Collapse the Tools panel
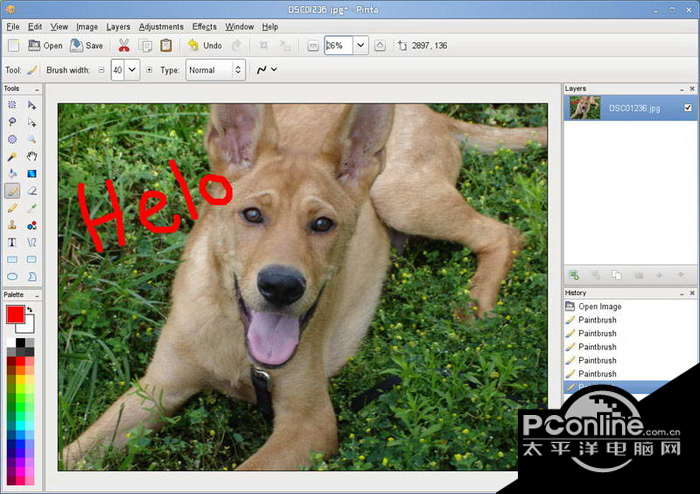The image size is (700, 494). [37, 89]
